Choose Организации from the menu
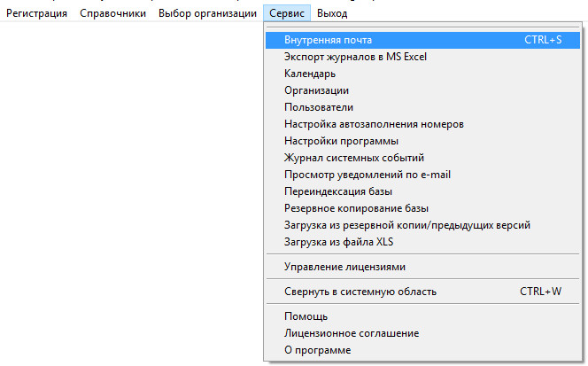The width and height of the screenshot is (588, 366). pyautogui.click(x=316, y=90)
